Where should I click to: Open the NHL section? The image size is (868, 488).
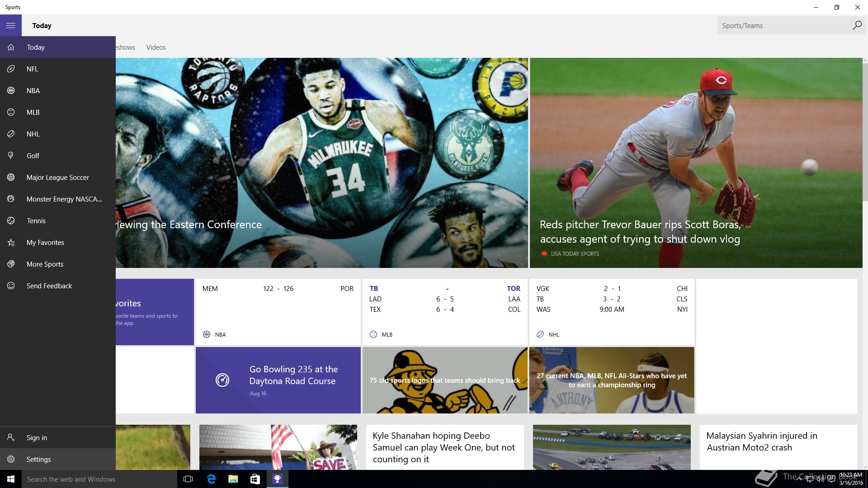(x=58, y=134)
